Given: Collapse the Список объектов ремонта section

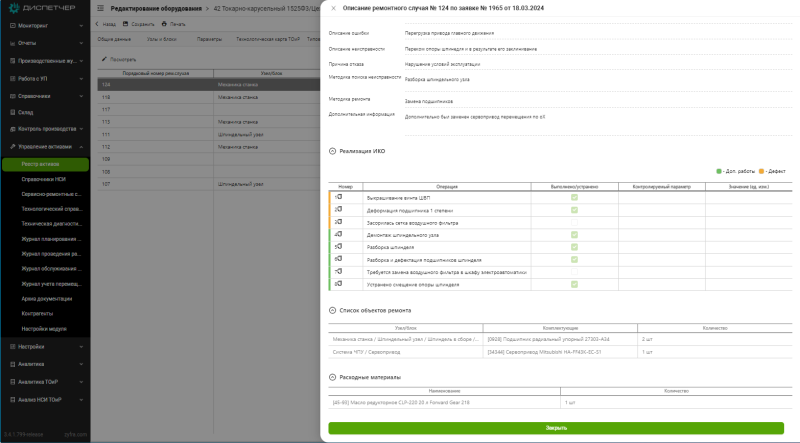Looking at the screenshot, I should (333, 310).
